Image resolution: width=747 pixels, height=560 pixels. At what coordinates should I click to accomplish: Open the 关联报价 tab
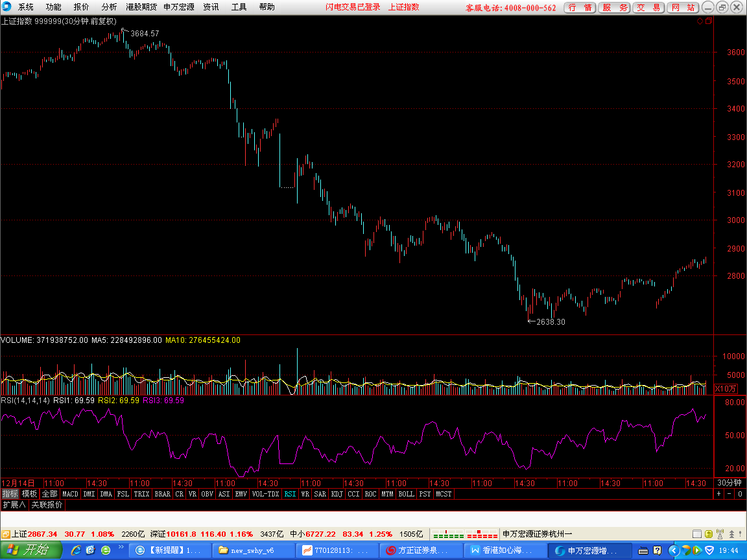pyautogui.click(x=47, y=504)
